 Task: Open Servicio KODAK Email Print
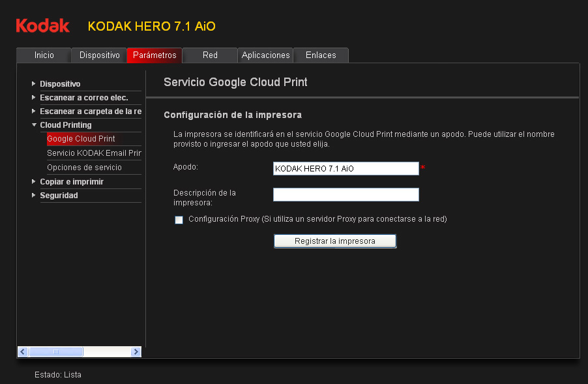(94, 153)
